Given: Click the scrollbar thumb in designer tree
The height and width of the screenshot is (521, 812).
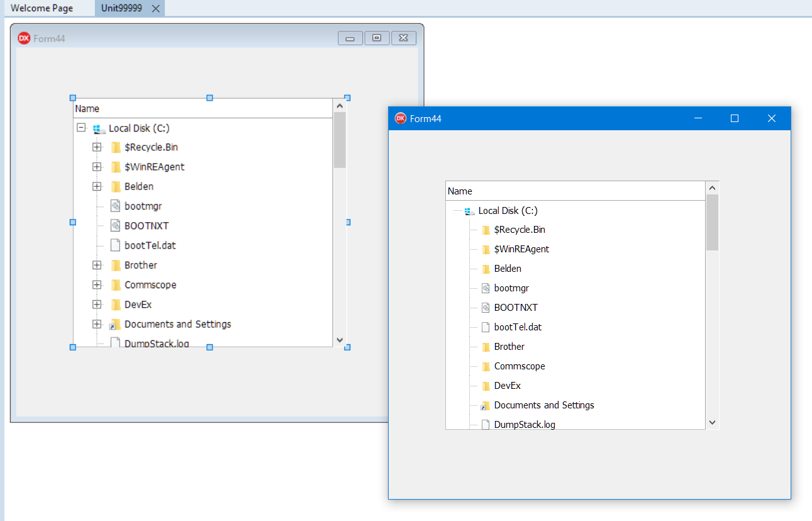Looking at the screenshot, I should pos(340,140).
